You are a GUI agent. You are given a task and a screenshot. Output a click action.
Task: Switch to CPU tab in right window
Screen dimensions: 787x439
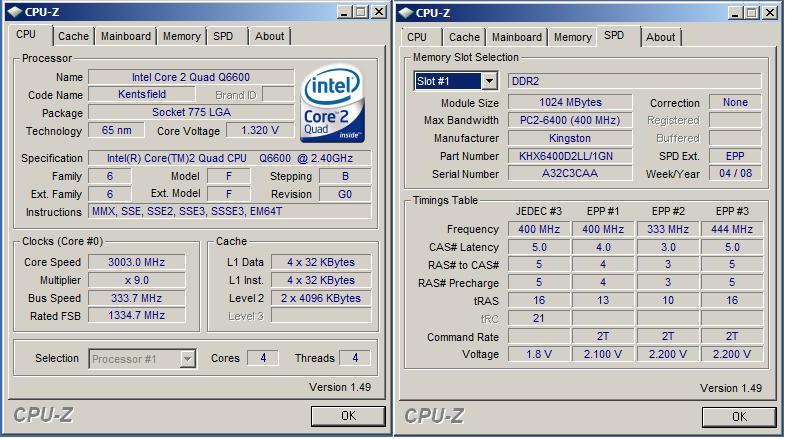[417, 37]
